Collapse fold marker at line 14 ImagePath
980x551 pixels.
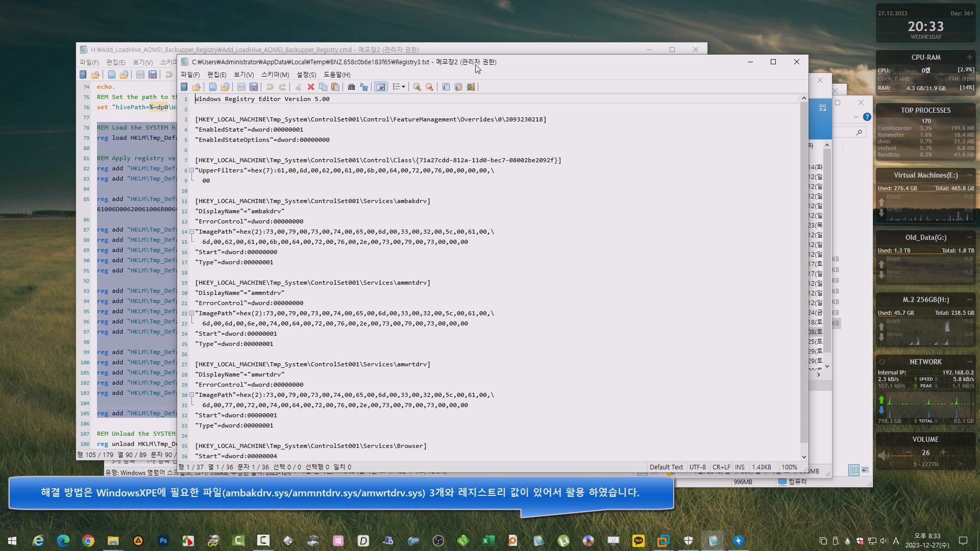pos(191,232)
